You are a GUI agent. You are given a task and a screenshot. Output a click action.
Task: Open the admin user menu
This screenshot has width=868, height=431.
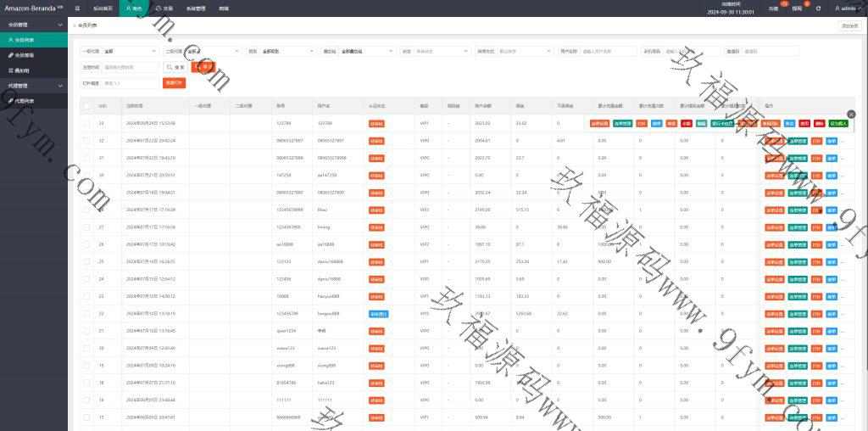[846, 8]
